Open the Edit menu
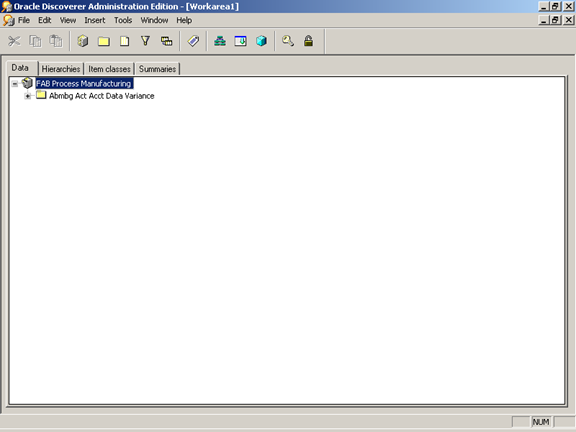The image size is (576, 432). (44, 20)
